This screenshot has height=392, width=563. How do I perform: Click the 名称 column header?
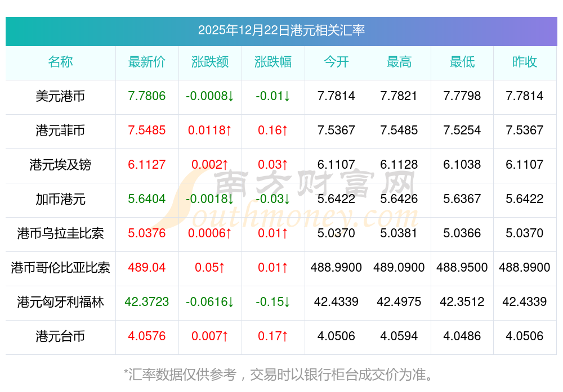60,62
